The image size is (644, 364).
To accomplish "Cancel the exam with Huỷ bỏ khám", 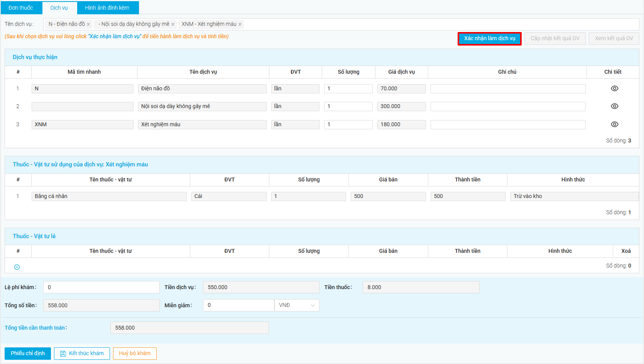I will click(135, 354).
